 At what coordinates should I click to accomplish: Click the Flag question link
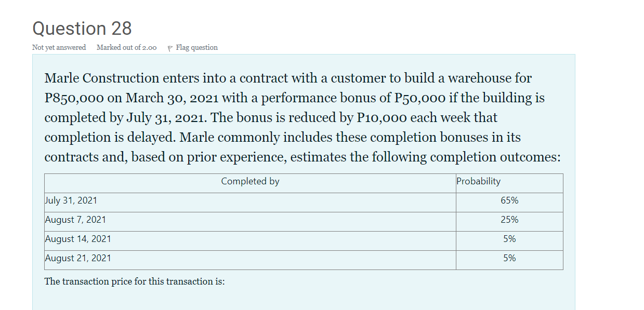pos(196,47)
